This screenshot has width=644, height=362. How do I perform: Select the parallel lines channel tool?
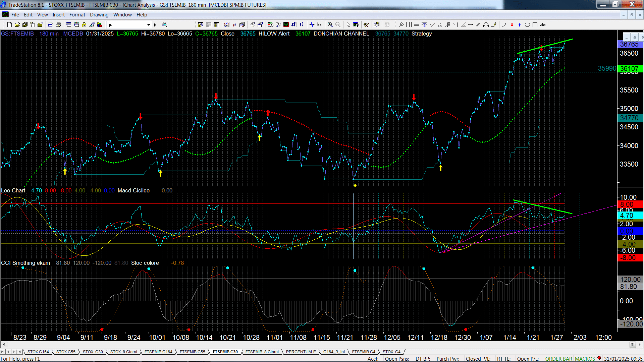[x=478, y=24]
